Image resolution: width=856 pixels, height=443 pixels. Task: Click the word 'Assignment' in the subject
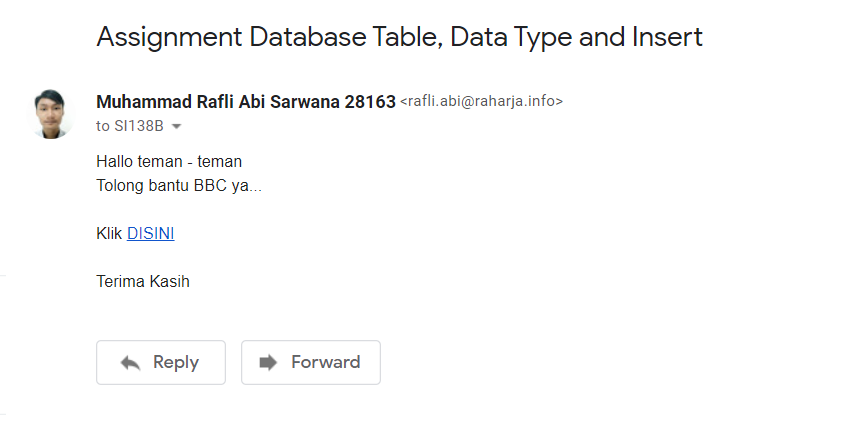pos(160,37)
